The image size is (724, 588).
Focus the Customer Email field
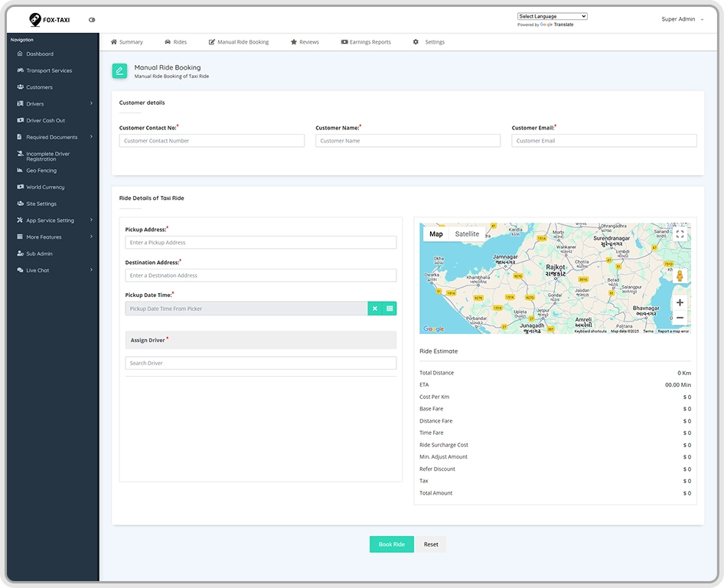coord(605,141)
